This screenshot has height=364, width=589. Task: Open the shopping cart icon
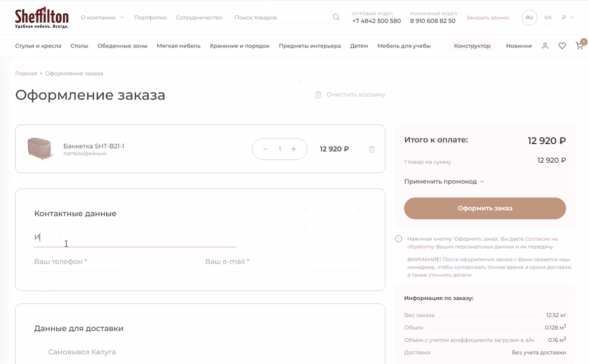point(580,45)
